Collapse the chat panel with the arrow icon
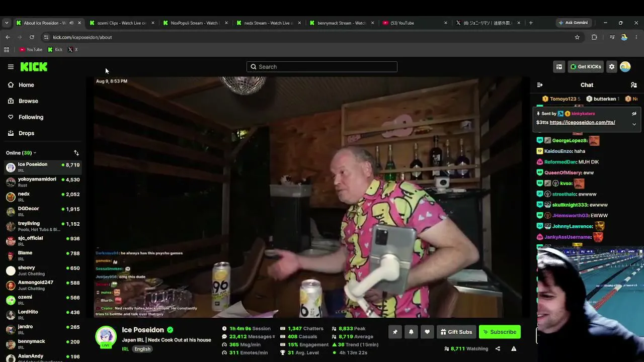The image size is (644, 362). pos(540,85)
